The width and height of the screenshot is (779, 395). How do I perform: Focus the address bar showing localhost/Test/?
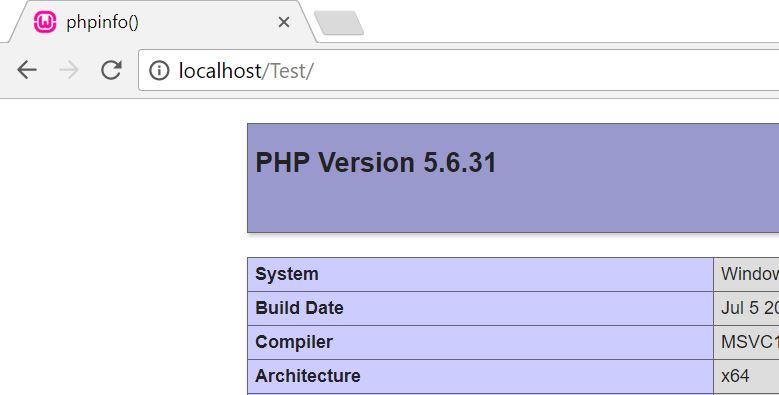pyautogui.click(x=459, y=70)
